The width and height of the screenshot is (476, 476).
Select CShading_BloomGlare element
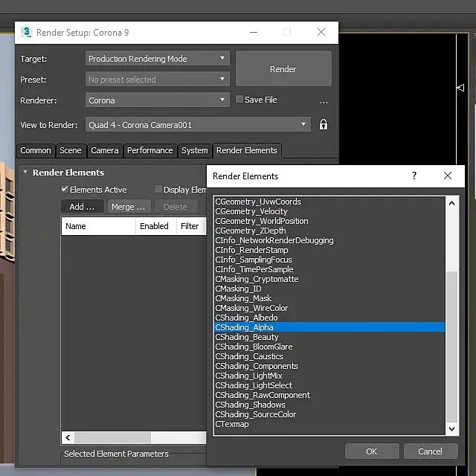[329, 347]
